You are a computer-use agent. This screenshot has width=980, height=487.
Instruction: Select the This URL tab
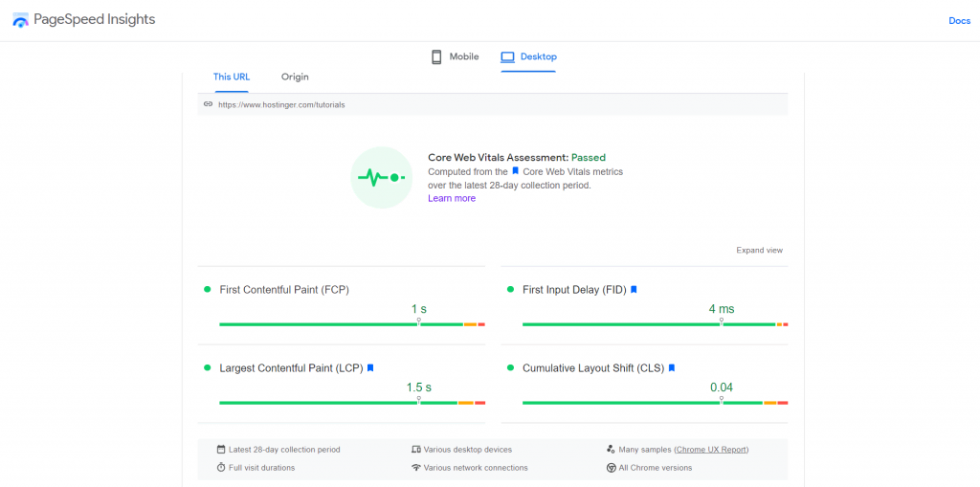[x=232, y=77]
